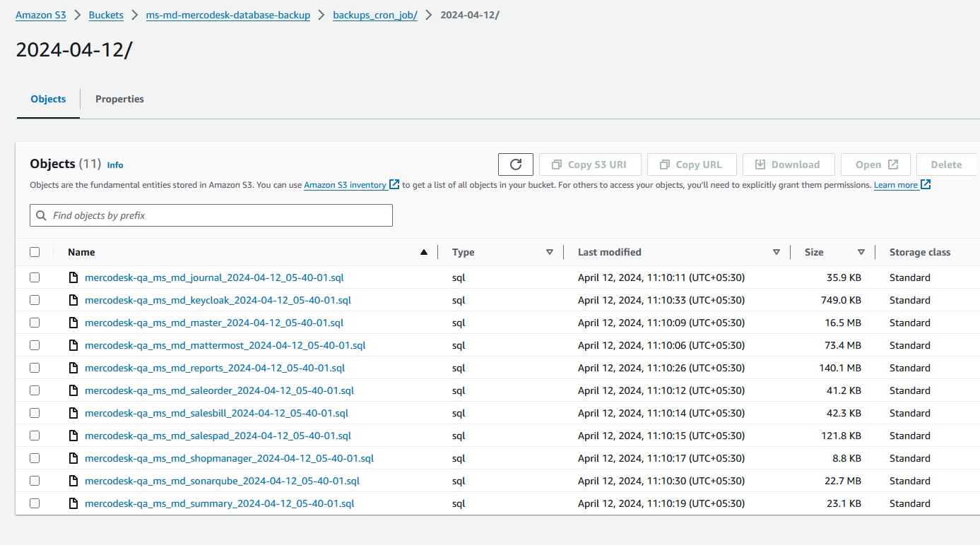This screenshot has height=545, width=980.
Task: Click the external link icon after Amazon S3 inventory
Action: coord(395,184)
